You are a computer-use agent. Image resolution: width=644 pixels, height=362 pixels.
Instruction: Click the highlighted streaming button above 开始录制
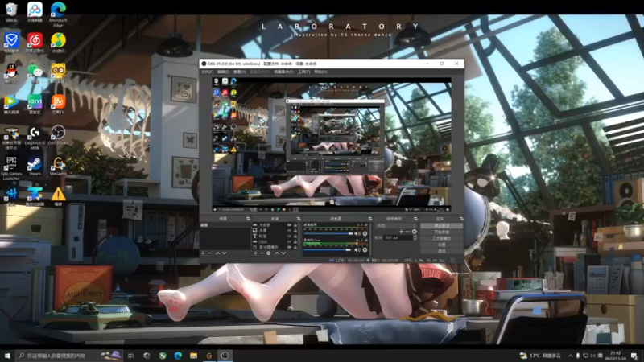(x=442, y=226)
